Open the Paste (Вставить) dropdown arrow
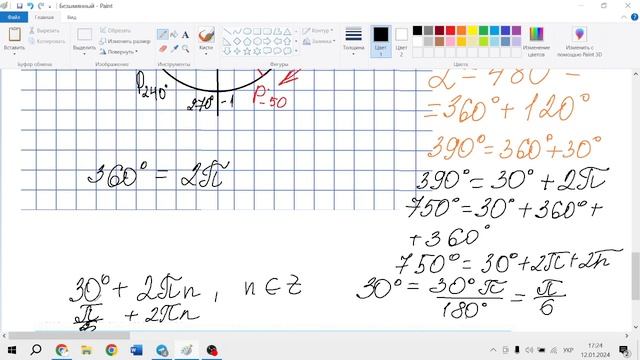Screen dimensions: 640x360 click(x=15, y=54)
